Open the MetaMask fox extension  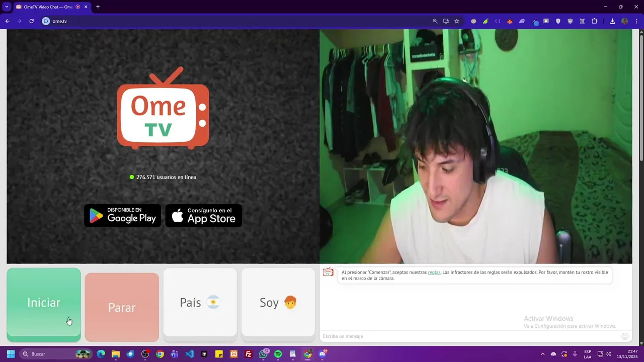(x=510, y=21)
